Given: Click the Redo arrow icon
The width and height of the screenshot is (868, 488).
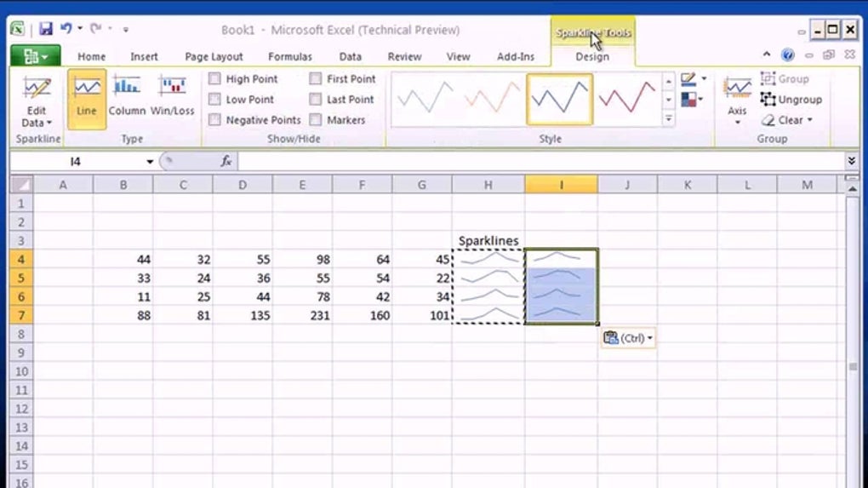Looking at the screenshot, I should 96,28.
